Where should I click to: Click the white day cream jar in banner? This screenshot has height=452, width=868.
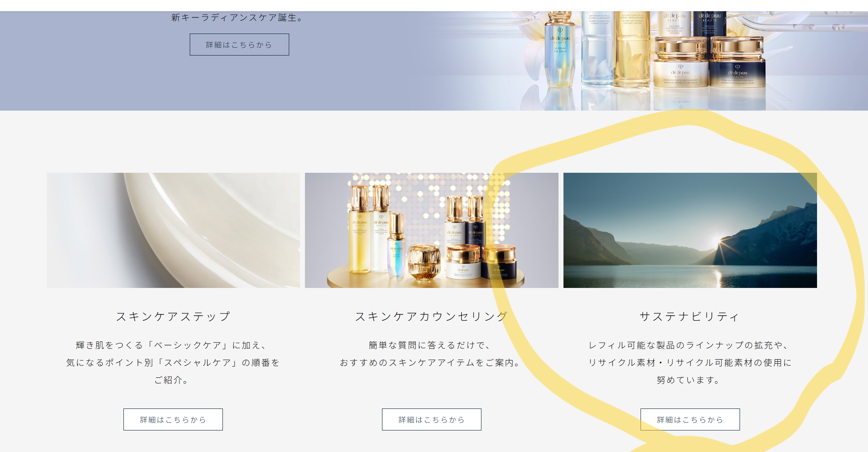[x=680, y=66]
